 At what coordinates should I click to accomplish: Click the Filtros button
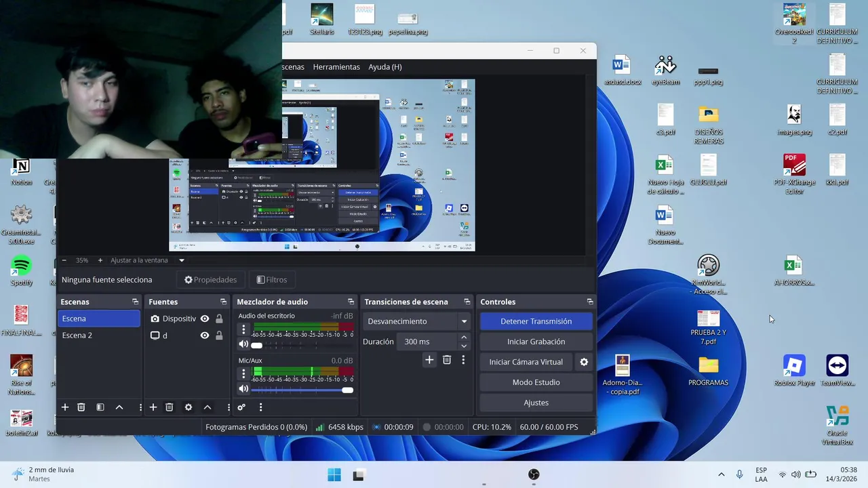point(272,280)
